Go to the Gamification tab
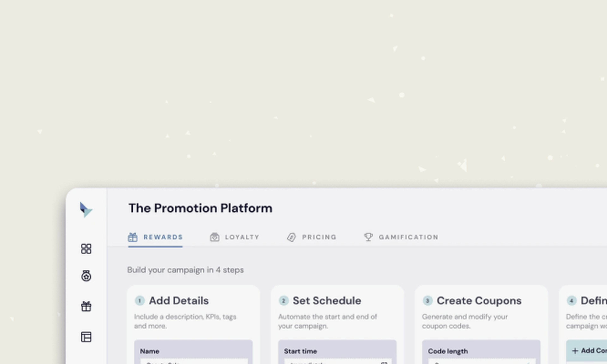Screen dimensions: 607x364 point(401,237)
